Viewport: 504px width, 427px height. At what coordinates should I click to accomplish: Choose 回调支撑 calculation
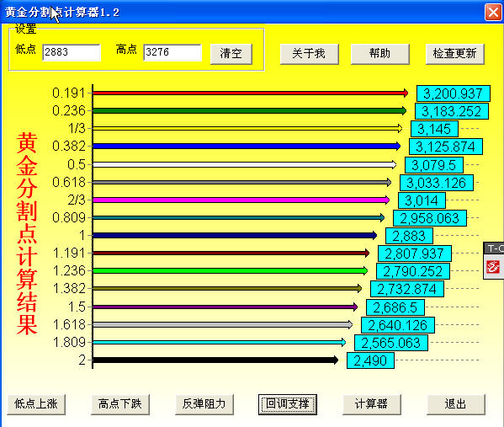[x=288, y=403]
